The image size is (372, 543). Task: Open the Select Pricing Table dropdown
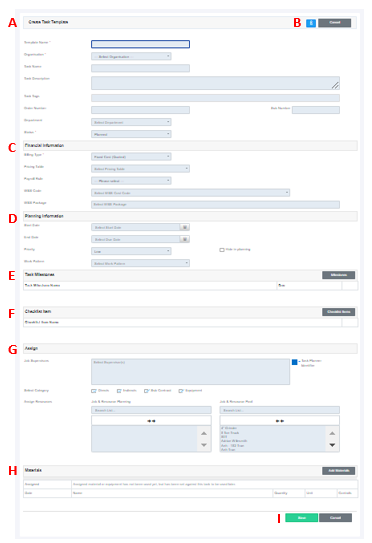click(x=140, y=169)
